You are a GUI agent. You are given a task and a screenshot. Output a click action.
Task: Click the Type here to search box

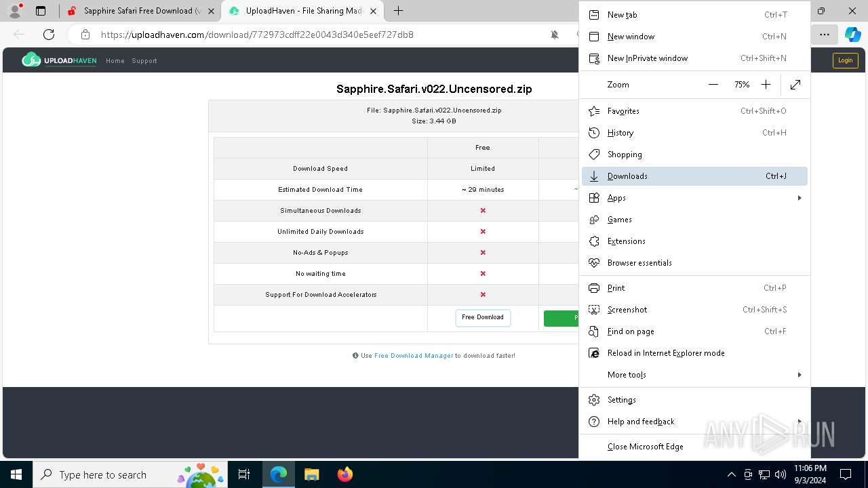[x=130, y=474]
